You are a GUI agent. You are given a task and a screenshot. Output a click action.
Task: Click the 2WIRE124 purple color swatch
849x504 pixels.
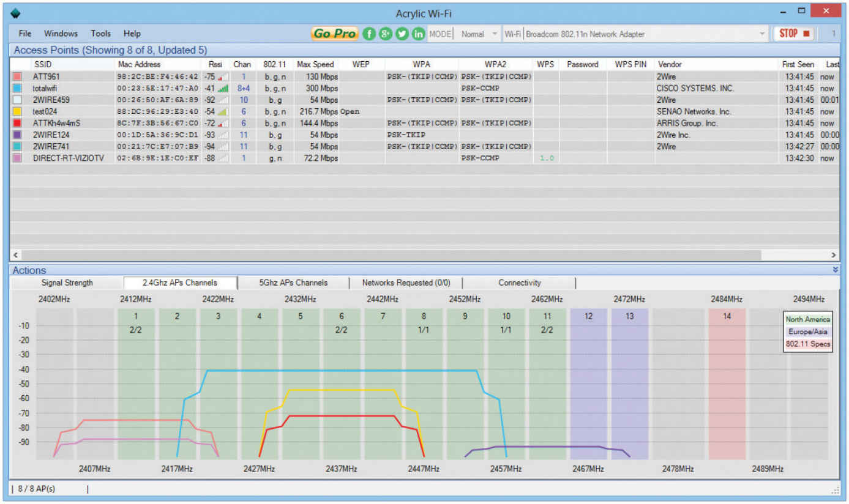pyautogui.click(x=17, y=135)
